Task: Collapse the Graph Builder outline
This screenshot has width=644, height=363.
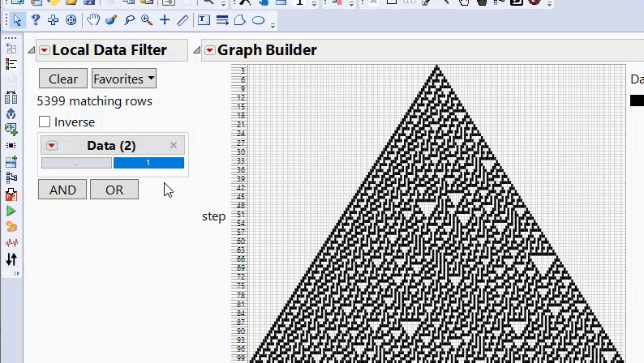Action: tap(197, 50)
